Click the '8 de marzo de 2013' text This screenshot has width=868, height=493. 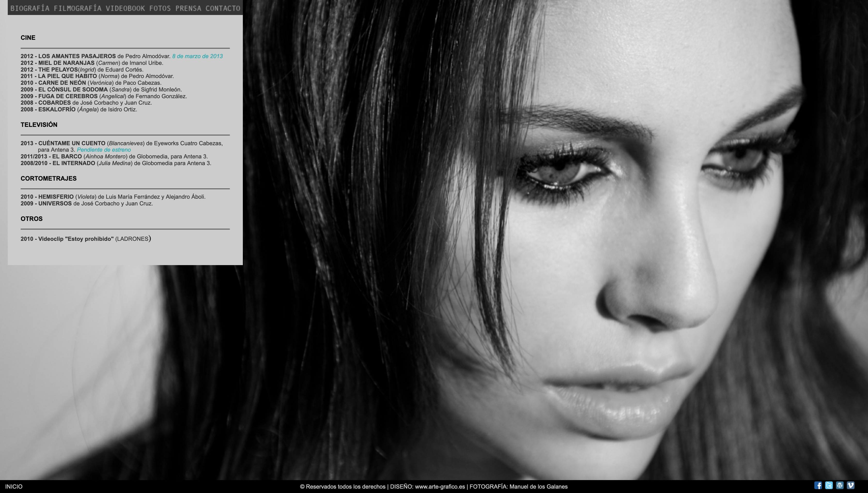(x=197, y=56)
